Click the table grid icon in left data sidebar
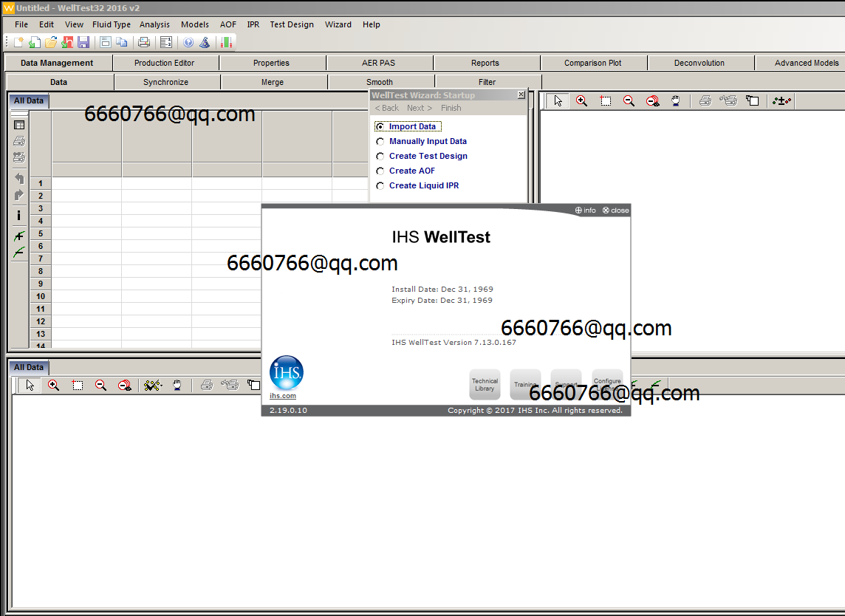The height and width of the screenshot is (616, 845). (x=19, y=125)
